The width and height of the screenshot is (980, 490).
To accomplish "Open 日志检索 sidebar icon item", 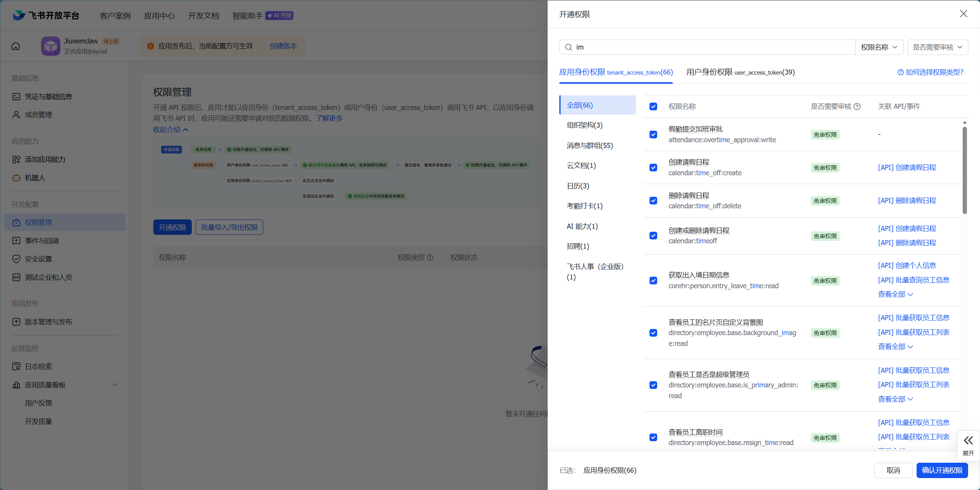I will [x=16, y=367].
